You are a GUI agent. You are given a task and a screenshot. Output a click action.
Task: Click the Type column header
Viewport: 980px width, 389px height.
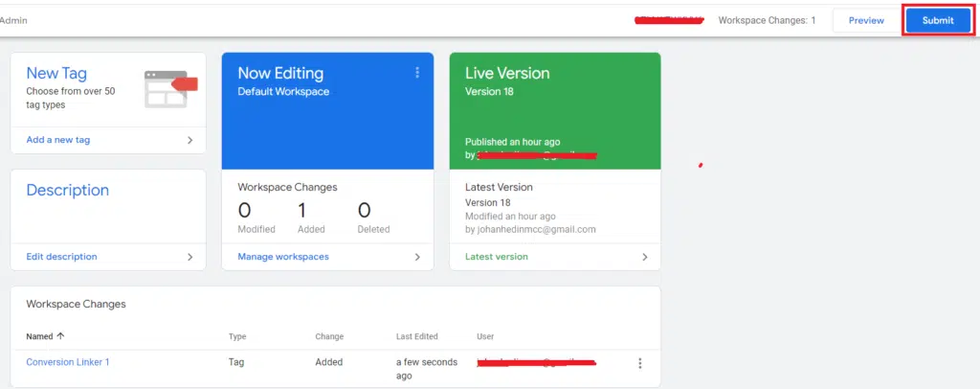pos(237,336)
